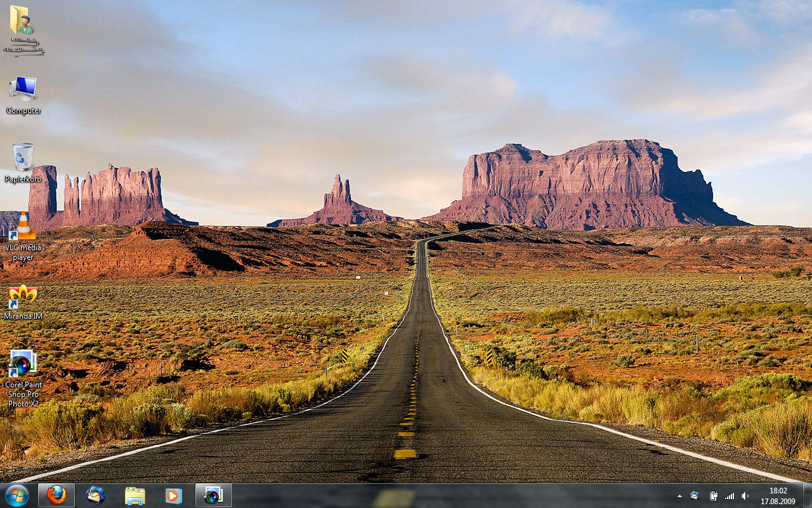Open the clock showing 18:02
812x508 pixels.
point(778,491)
